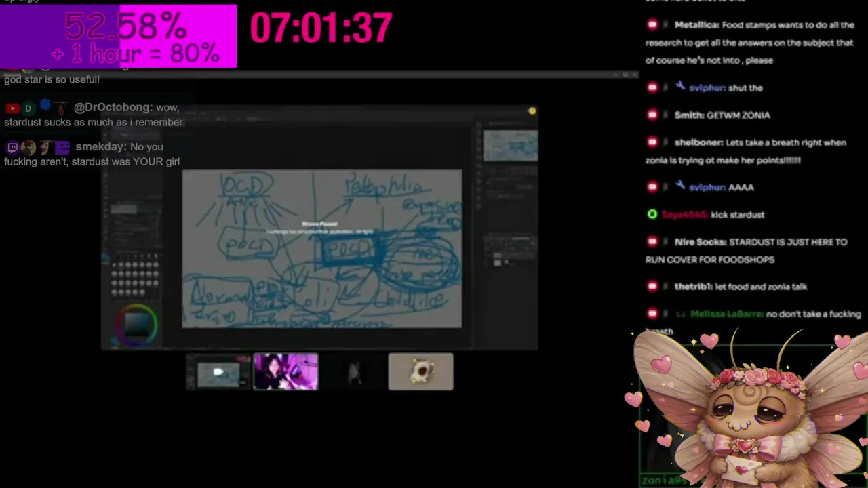Click 'Smith: GETWM ZONIA' chat message

pyautogui.click(x=722, y=115)
